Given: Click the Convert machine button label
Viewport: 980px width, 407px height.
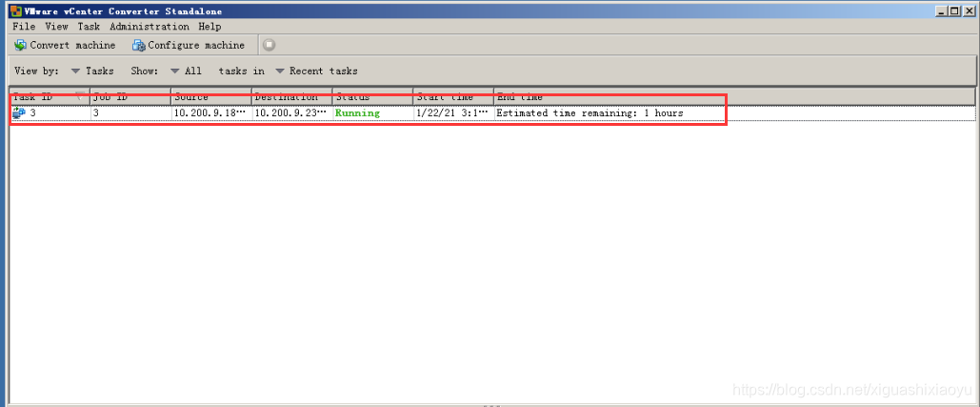Looking at the screenshot, I should coord(72,45).
